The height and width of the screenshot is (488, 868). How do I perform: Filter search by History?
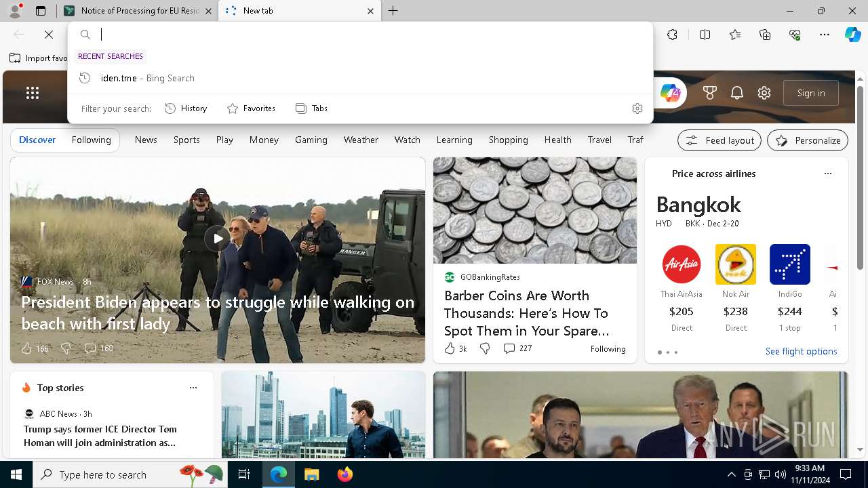click(186, 108)
